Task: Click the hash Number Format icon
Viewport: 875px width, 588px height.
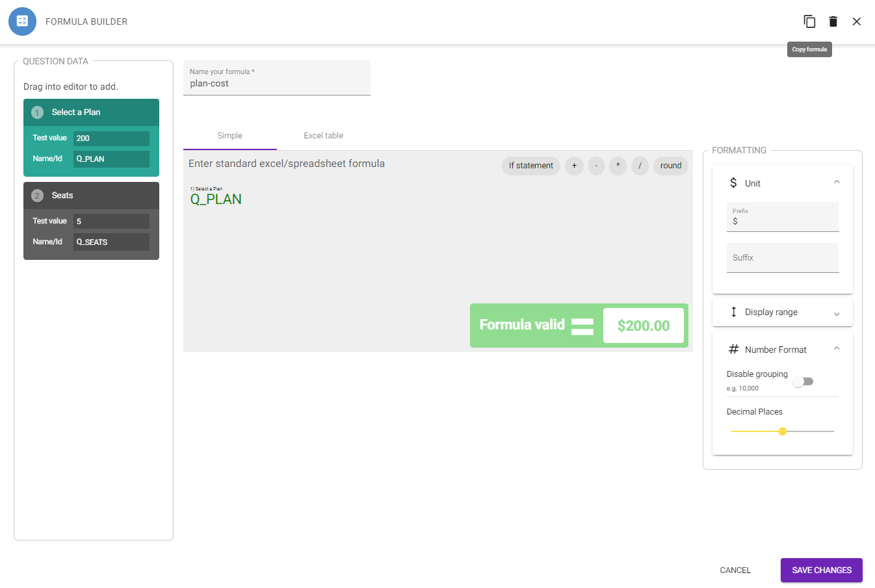Action: [734, 349]
